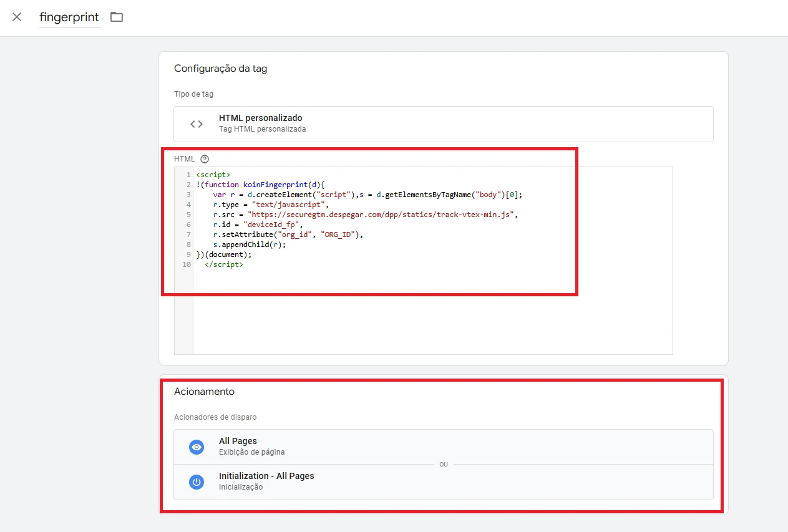Select the HTML personalizado tag type
The image size is (788, 532).
pyautogui.click(x=444, y=124)
